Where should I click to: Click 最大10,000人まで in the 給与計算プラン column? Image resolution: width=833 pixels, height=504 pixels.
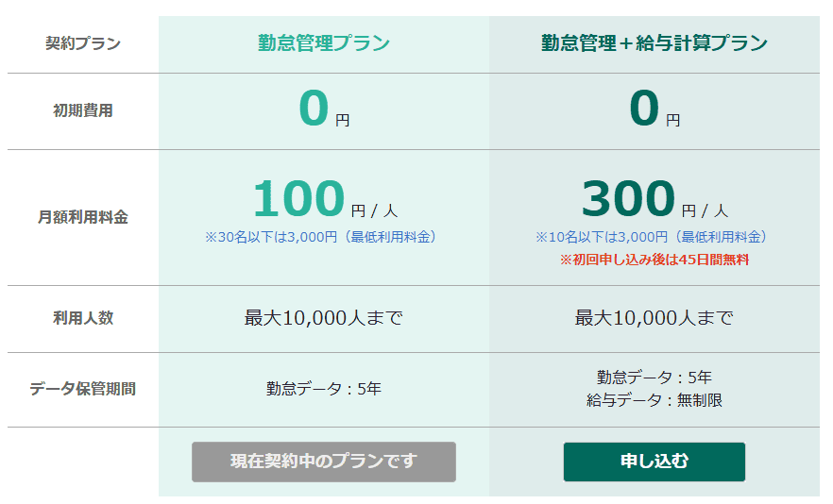click(x=654, y=318)
